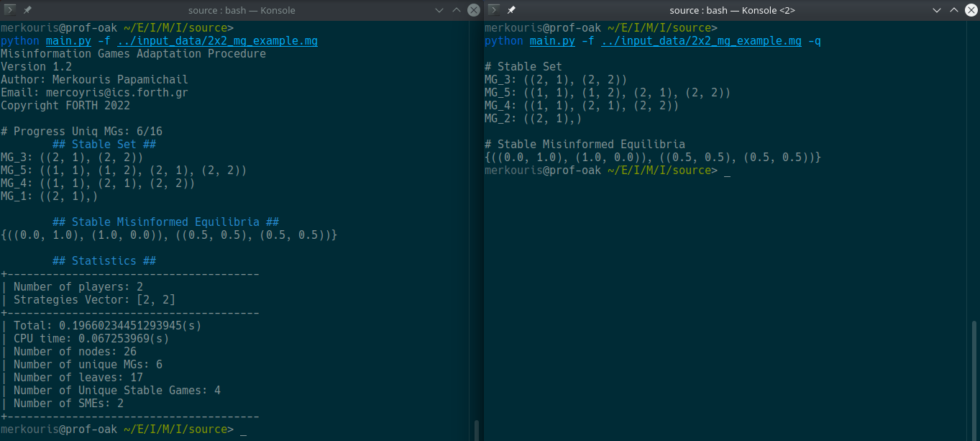Screen dimensions: 980x441
Task: Click 'Number of Unique Stable Games: 4' line
Action: click(x=111, y=391)
